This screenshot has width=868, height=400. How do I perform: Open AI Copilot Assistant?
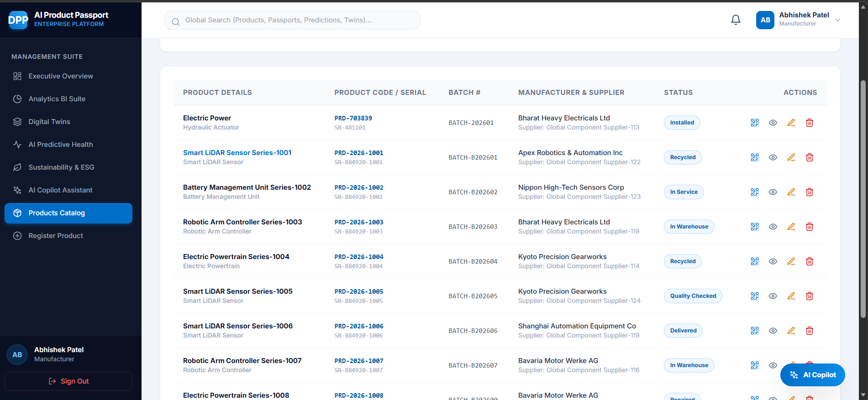pos(68,190)
